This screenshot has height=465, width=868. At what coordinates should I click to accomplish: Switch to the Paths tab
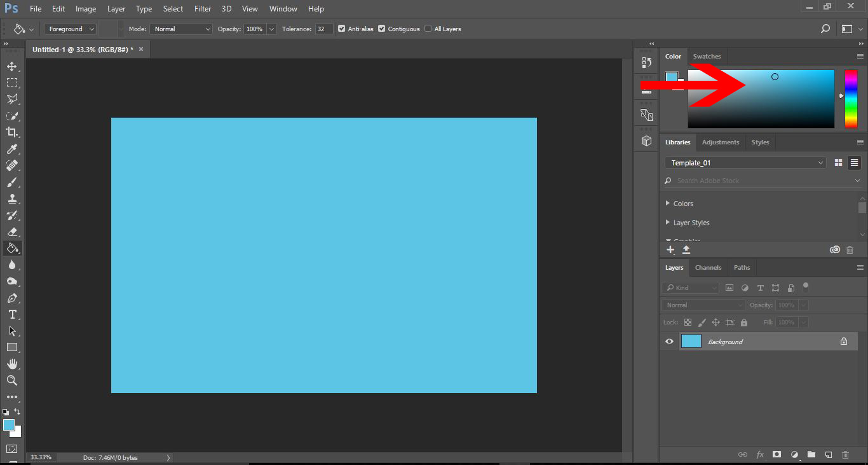742,267
